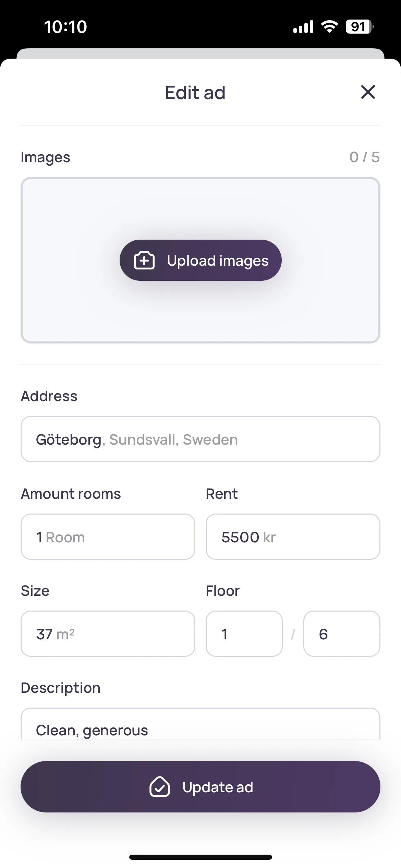Edit the Size field with 37 m²
Screen dimensions: 401x868
coord(108,634)
